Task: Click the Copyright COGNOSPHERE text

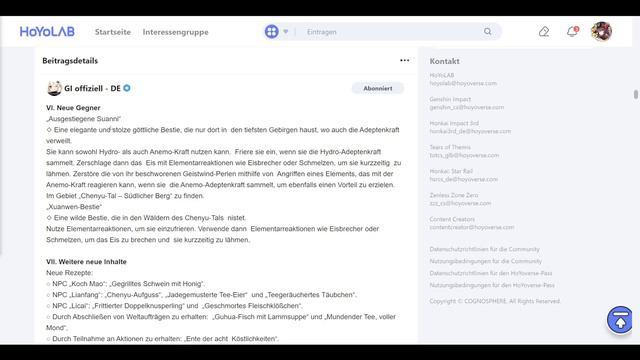Action: click(495, 301)
